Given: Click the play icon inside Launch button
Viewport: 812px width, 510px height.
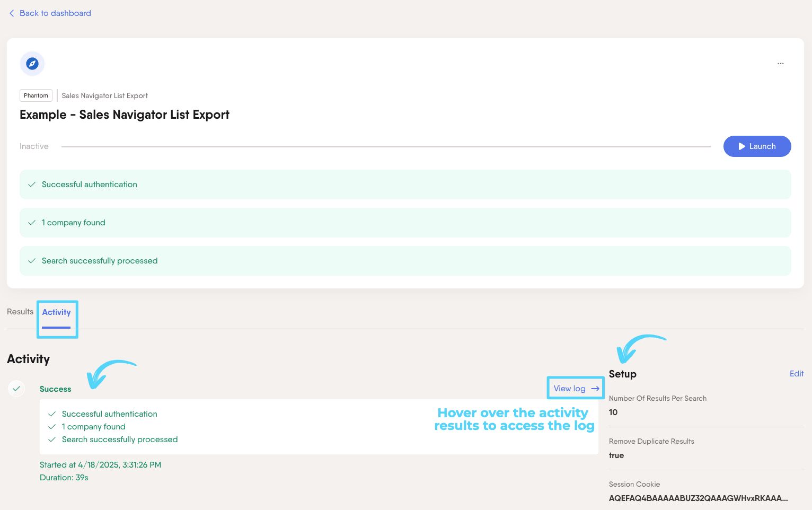Looking at the screenshot, I should pyautogui.click(x=742, y=146).
